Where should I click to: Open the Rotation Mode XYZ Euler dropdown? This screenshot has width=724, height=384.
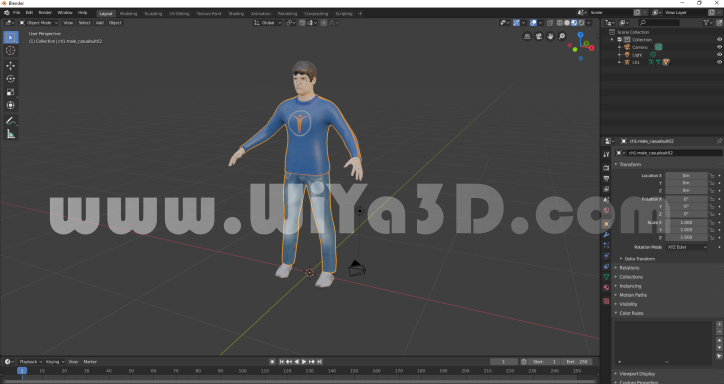[x=687, y=247]
